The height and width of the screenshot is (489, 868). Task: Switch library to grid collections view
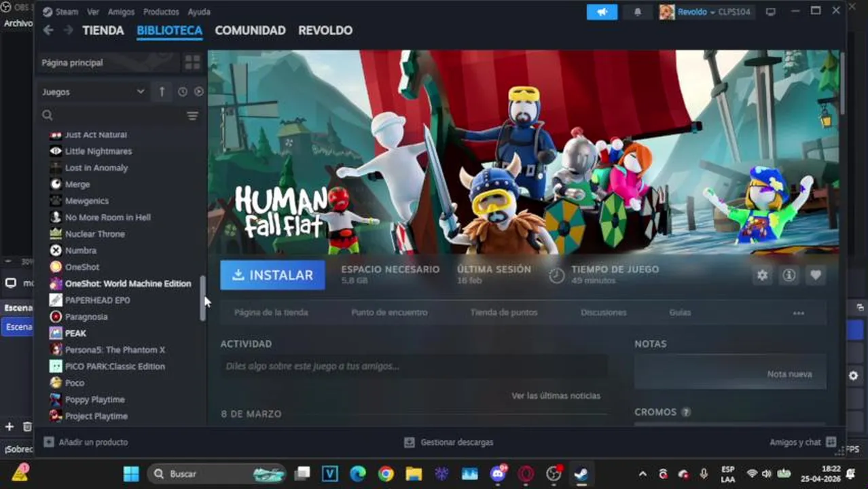pos(193,62)
